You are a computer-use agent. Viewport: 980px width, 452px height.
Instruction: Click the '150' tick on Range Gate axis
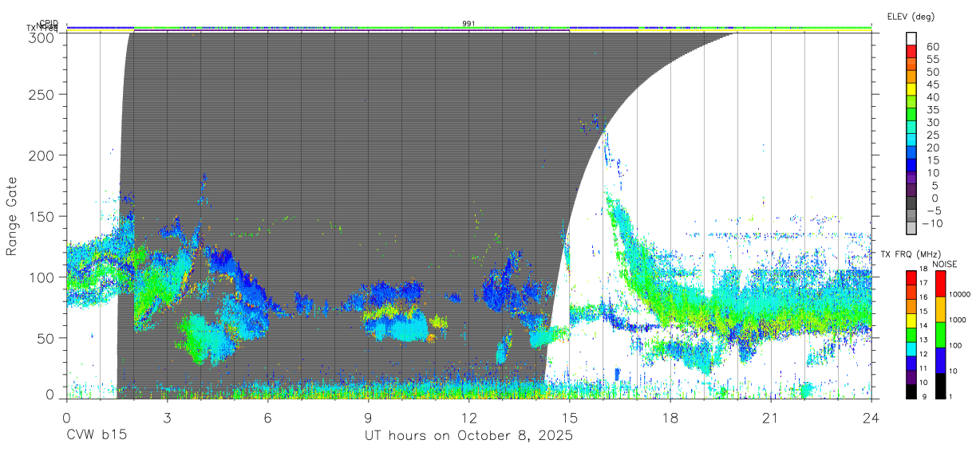coord(41,216)
